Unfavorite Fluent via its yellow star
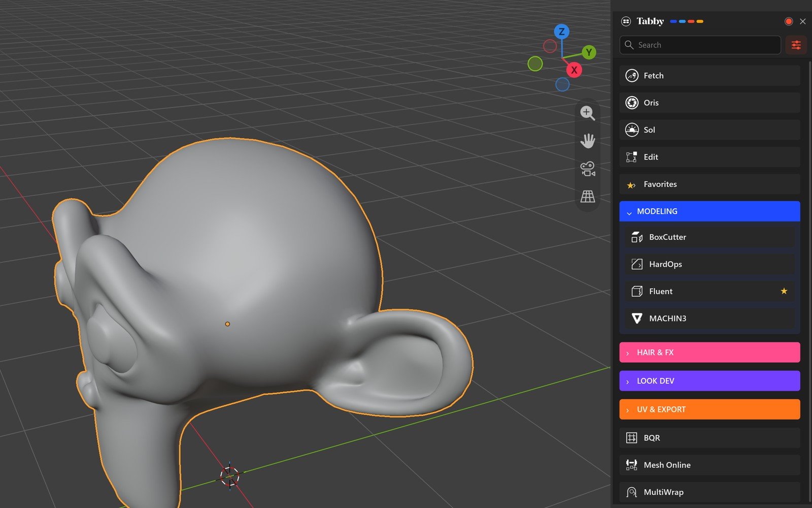Image resolution: width=812 pixels, height=508 pixels. click(784, 291)
